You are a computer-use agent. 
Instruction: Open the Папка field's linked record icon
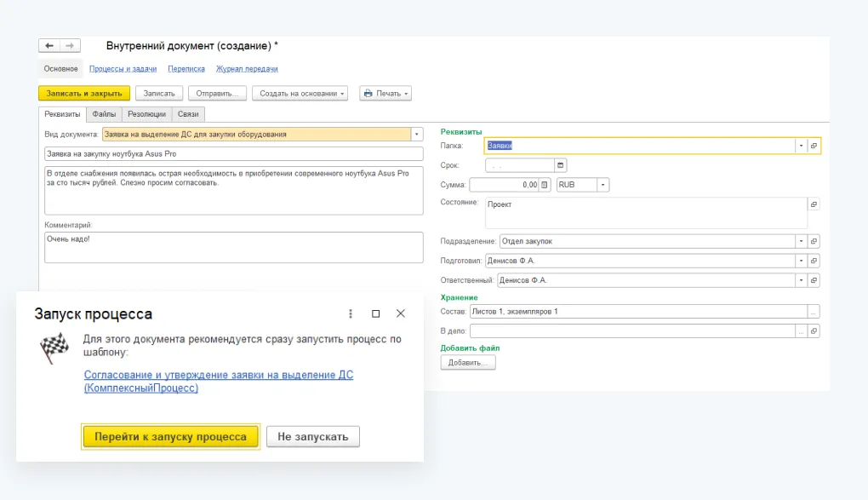tap(814, 146)
